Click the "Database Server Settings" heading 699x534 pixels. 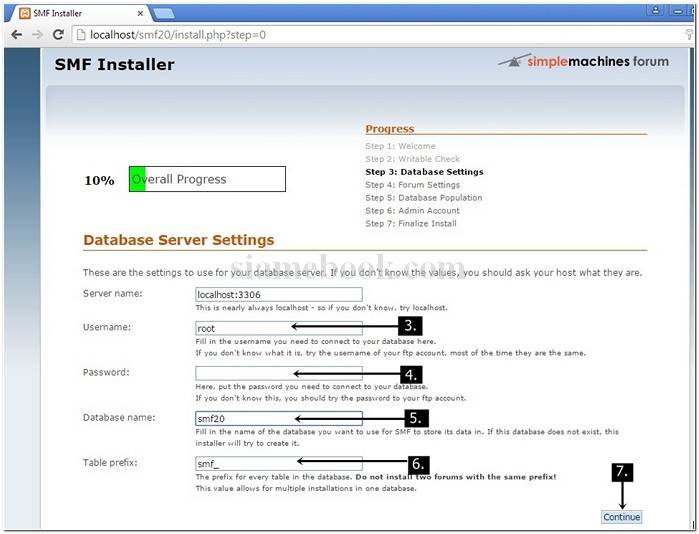click(178, 240)
